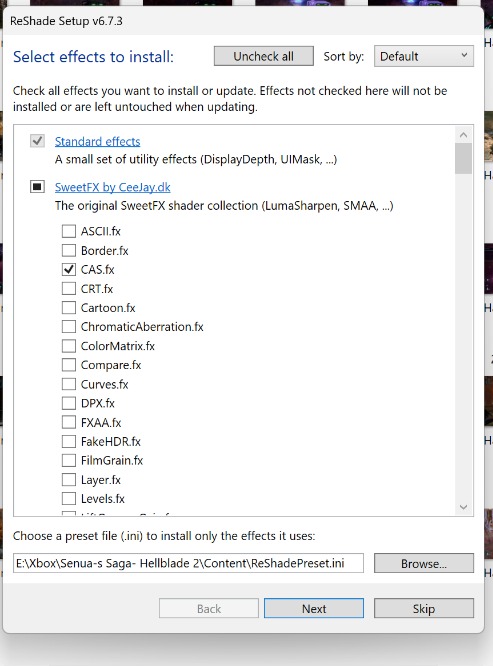
Task: Tick the FilmGrain.fx checkbox
Action: [69, 460]
